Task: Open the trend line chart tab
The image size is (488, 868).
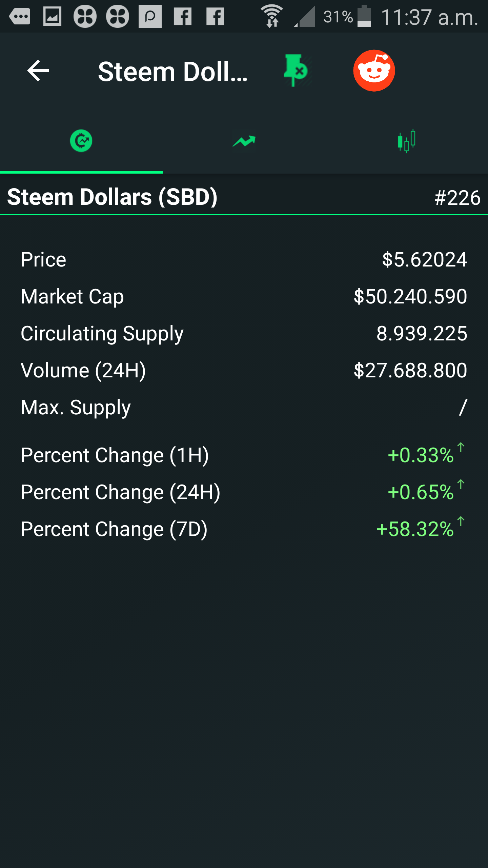Action: (244, 141)
